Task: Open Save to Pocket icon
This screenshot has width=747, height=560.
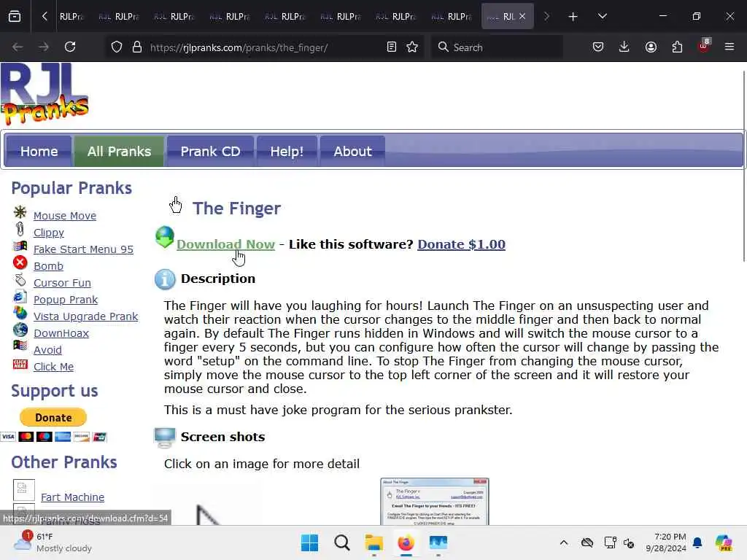Action: [x=598, y=47]
